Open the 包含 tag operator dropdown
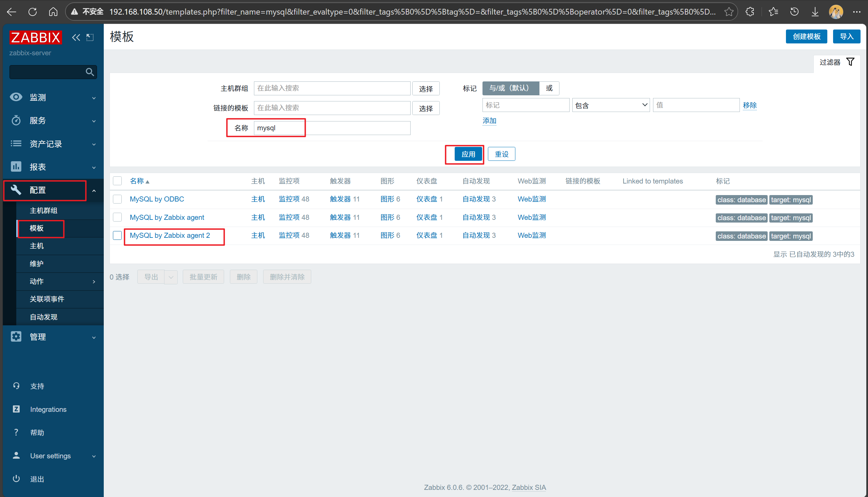 [x=611, y=105]
